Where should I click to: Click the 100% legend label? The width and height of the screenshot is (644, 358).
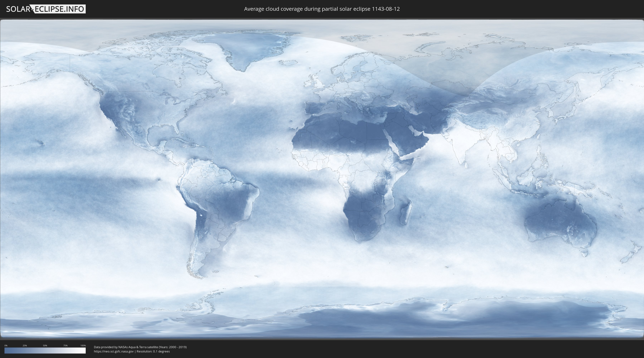tap(83, 345)
